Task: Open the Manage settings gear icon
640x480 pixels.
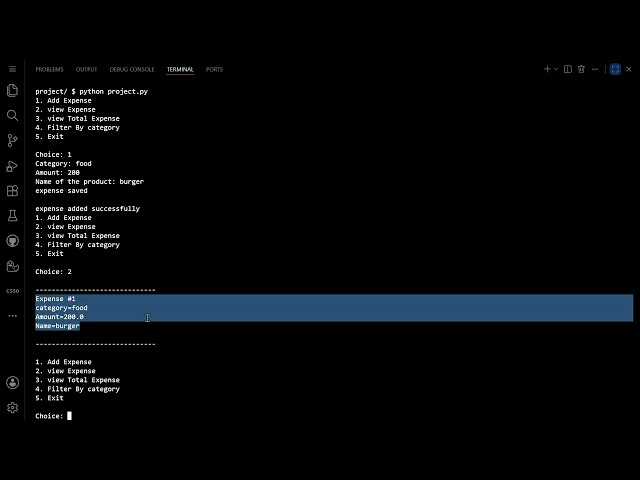Action: (x=12, y=407)
